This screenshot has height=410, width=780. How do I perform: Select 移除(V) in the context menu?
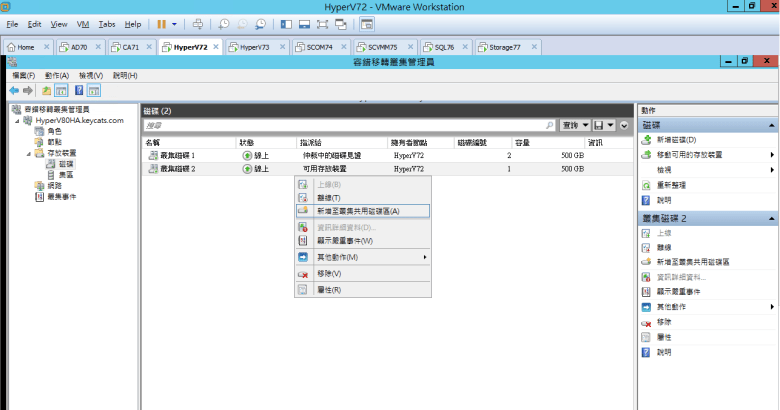[329, 273]
